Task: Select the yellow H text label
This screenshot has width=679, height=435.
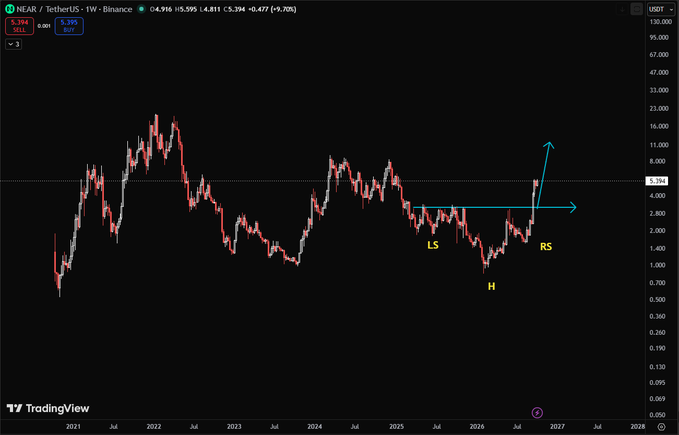Action: [491, 287]
